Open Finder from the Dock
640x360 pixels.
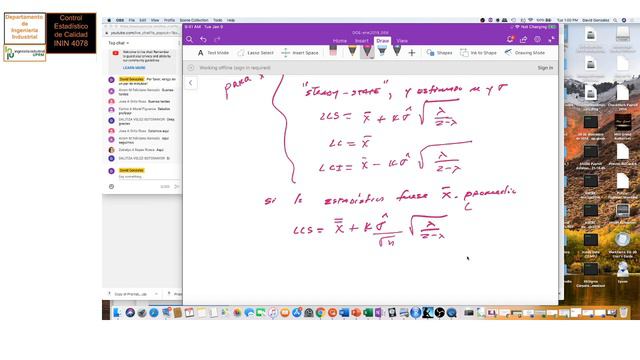[118, 313]
